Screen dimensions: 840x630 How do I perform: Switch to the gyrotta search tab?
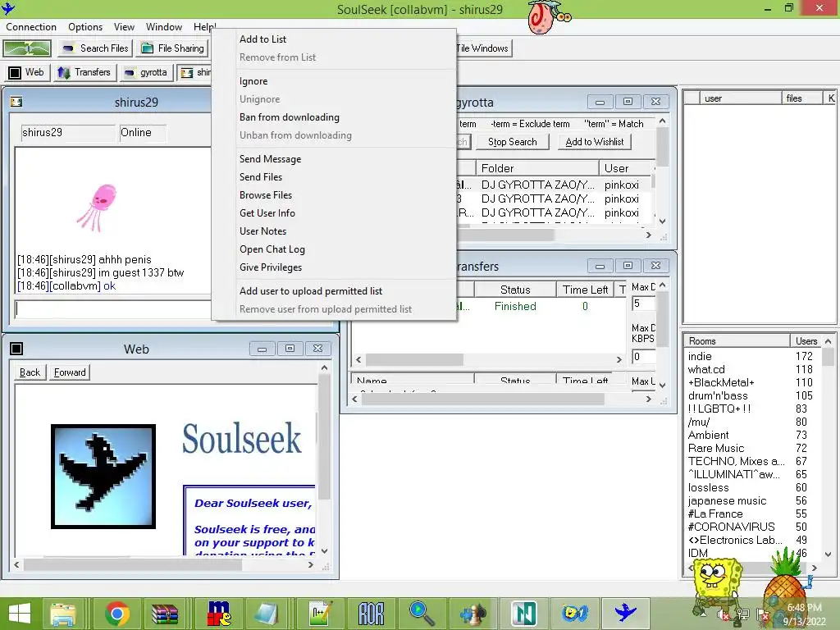click(146, 72)
